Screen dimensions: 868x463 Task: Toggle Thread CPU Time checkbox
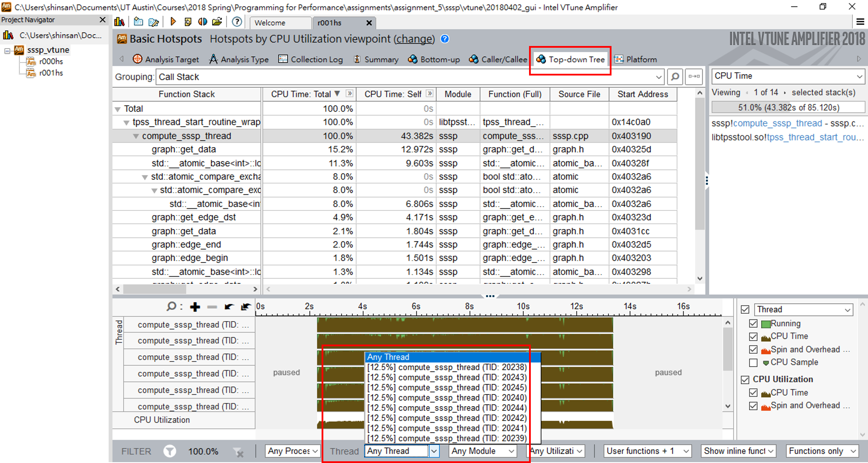753,337
